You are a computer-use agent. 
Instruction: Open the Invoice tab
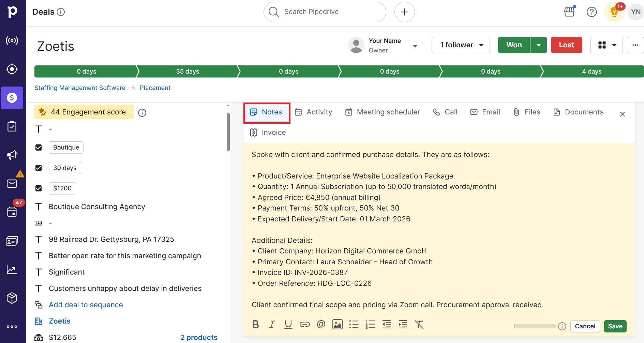click(268, 132)
